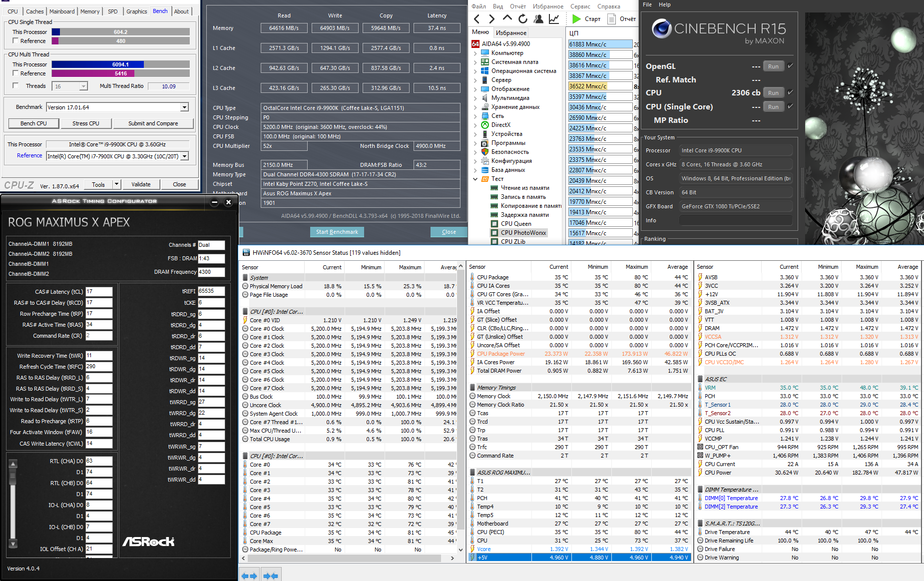Expand the Сервер node in AIDA64 tree
The height and width of the screenshot is (581, 924).
[475, 80]
